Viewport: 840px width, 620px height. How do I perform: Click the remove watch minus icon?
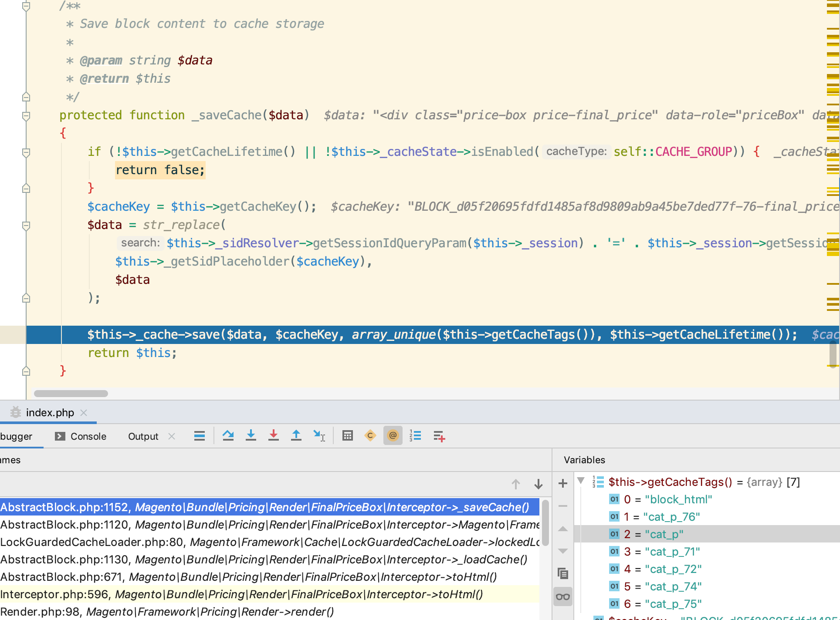click(x=563, y=506)
